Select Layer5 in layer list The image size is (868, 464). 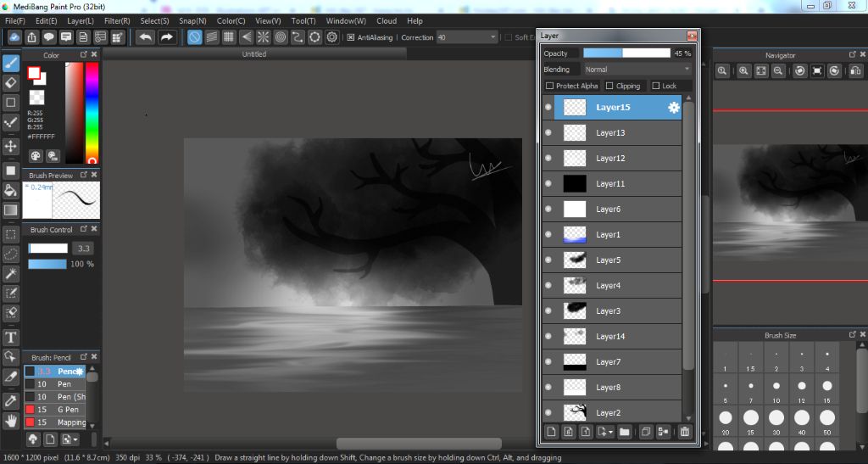point(612,260)
